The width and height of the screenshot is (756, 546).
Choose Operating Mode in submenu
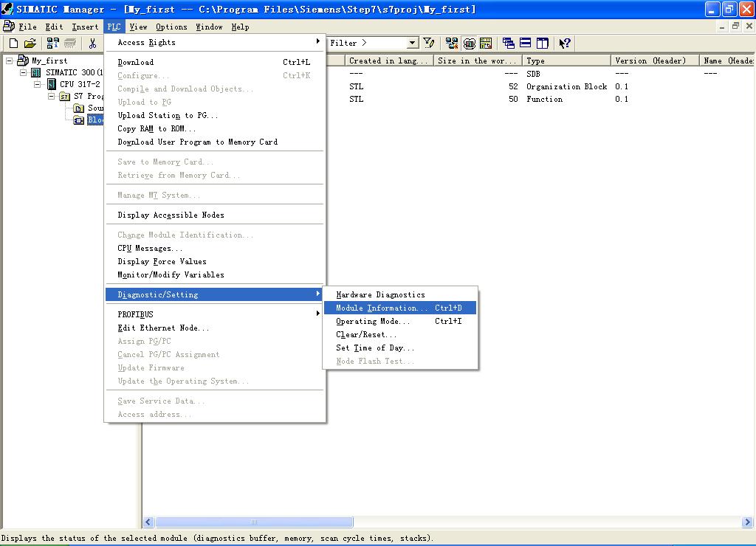pos(400,321)
